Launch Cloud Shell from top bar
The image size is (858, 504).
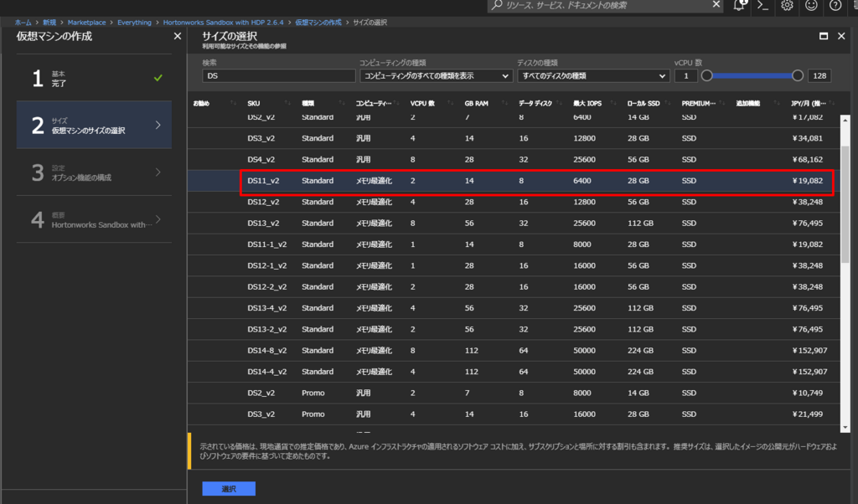762,5
